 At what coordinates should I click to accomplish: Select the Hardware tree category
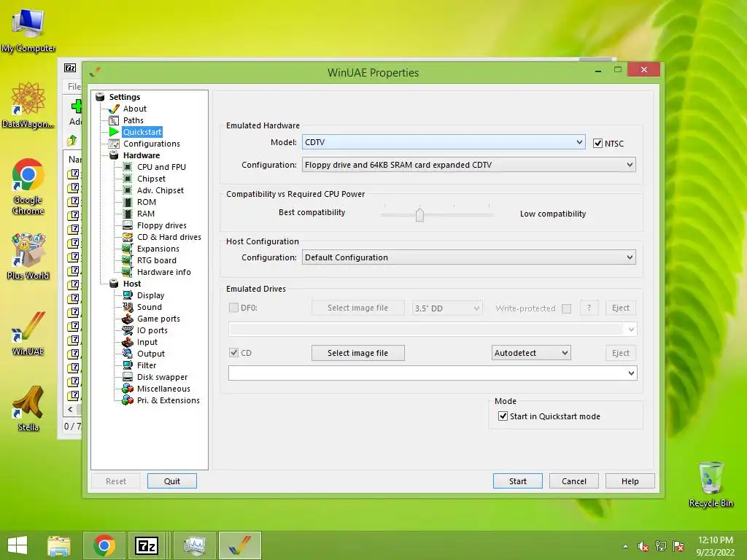click(142, 155)
